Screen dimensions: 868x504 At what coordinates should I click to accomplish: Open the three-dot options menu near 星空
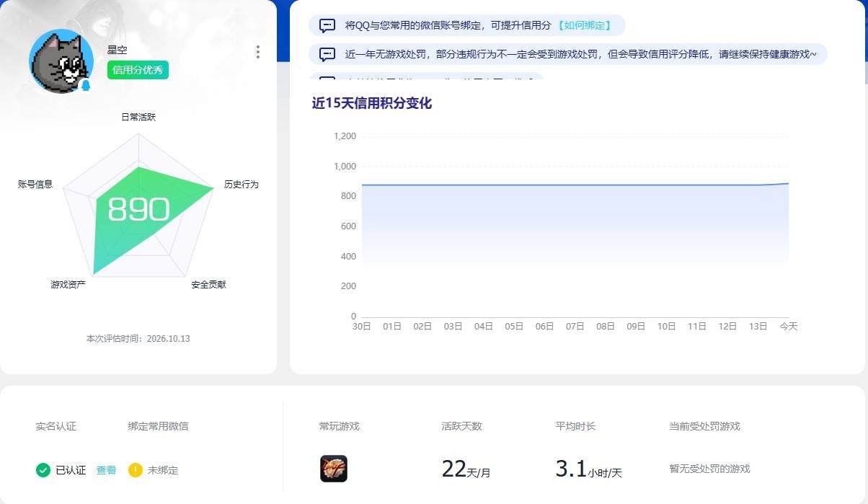point(257,52)
